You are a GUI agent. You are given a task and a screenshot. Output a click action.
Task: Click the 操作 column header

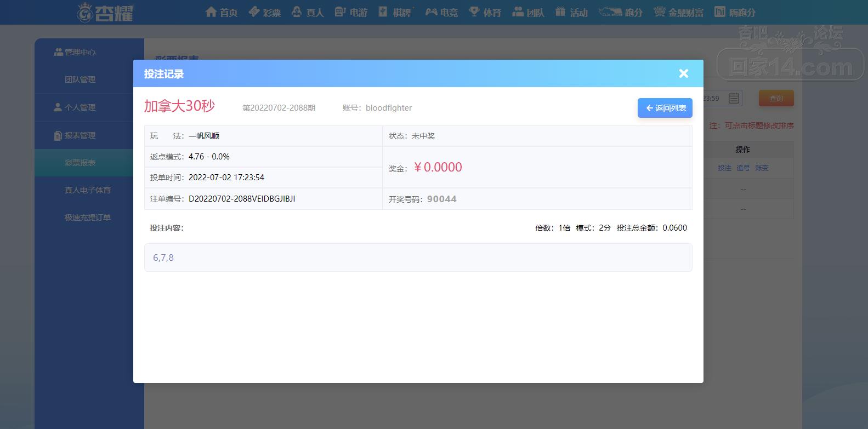(743, 150)
